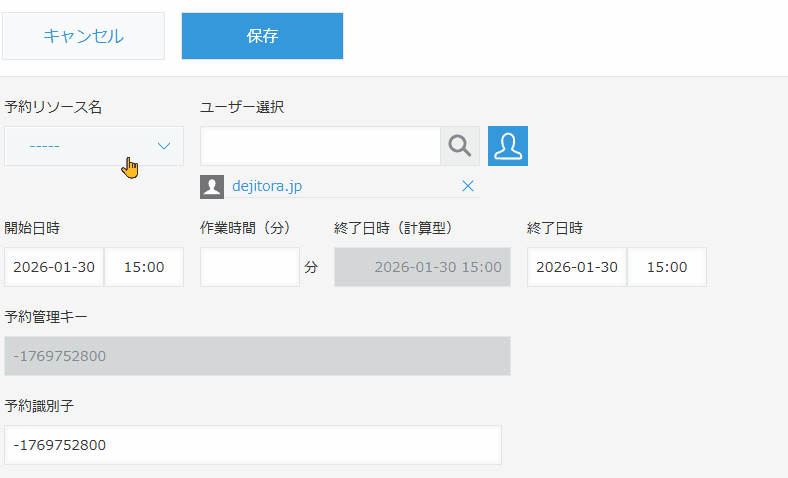The image size is (788, 478).
Task: Click the 予約リソース名 label
Action: click(x=53, y=107)
